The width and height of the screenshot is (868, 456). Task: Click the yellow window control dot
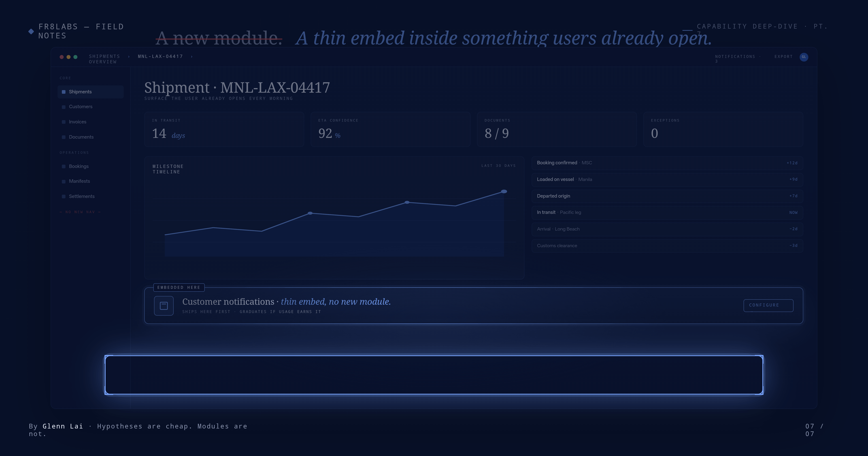pos(68,57)
